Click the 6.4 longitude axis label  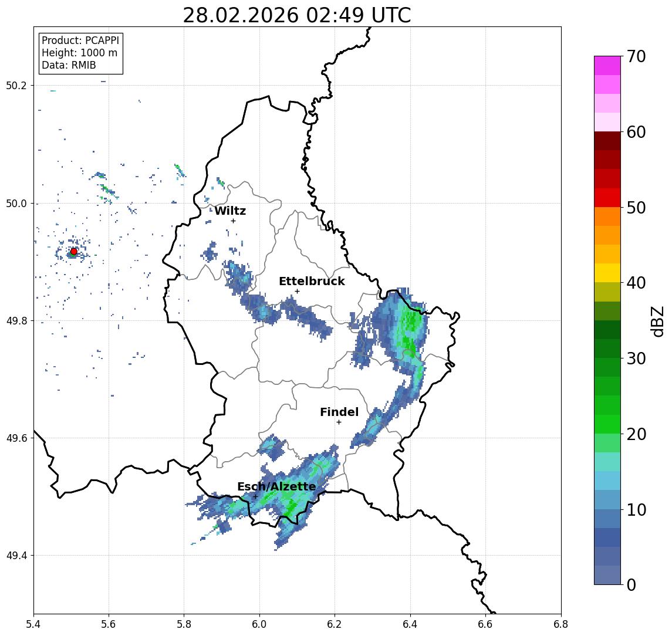410,624
